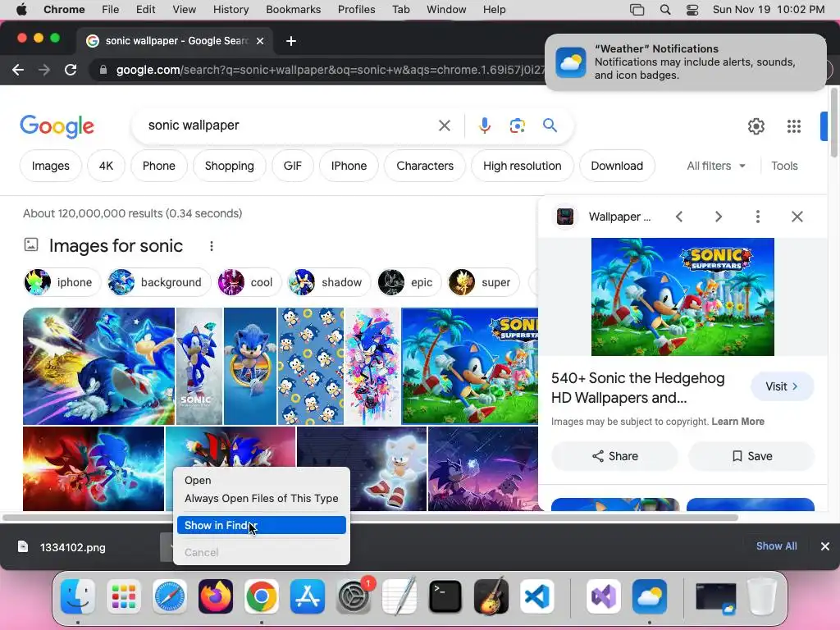Screen dimensions: 840x630
Task: Click Spotlight search in menu bar
Action: click(664, 10)
